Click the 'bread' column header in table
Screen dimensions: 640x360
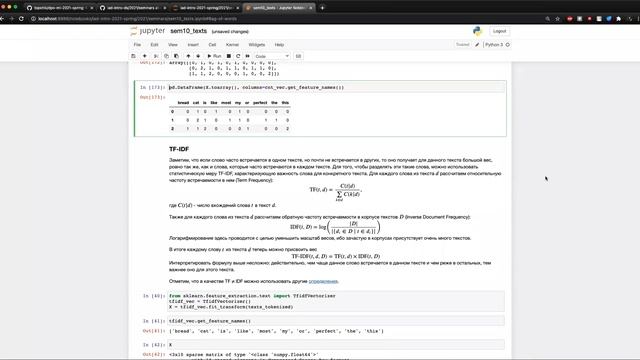pos(183,103)
